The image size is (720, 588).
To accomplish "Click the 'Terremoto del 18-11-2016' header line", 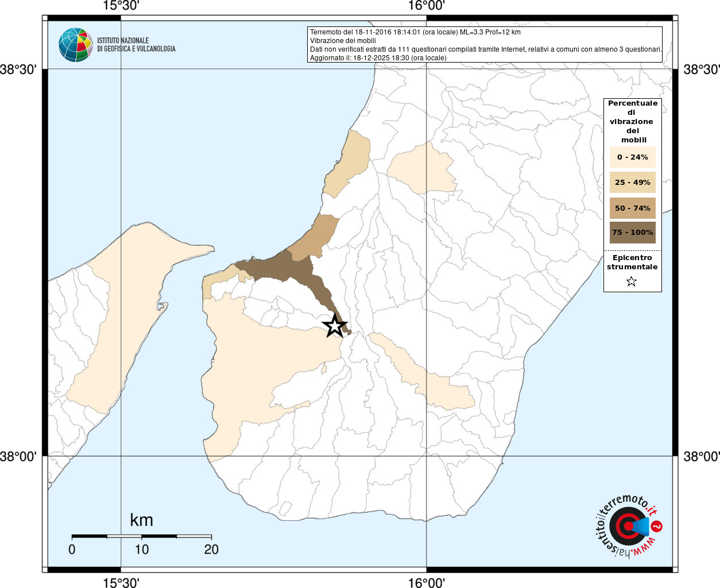I will (415, 32).
